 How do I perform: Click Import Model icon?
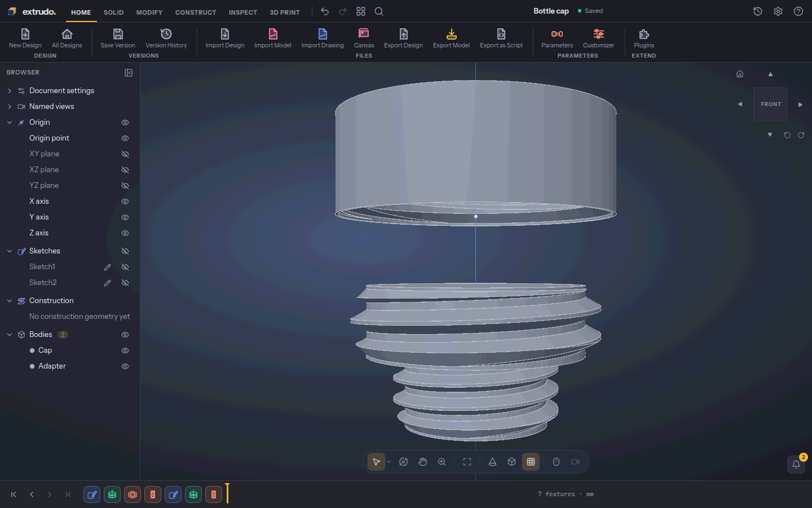coord(273,34)
